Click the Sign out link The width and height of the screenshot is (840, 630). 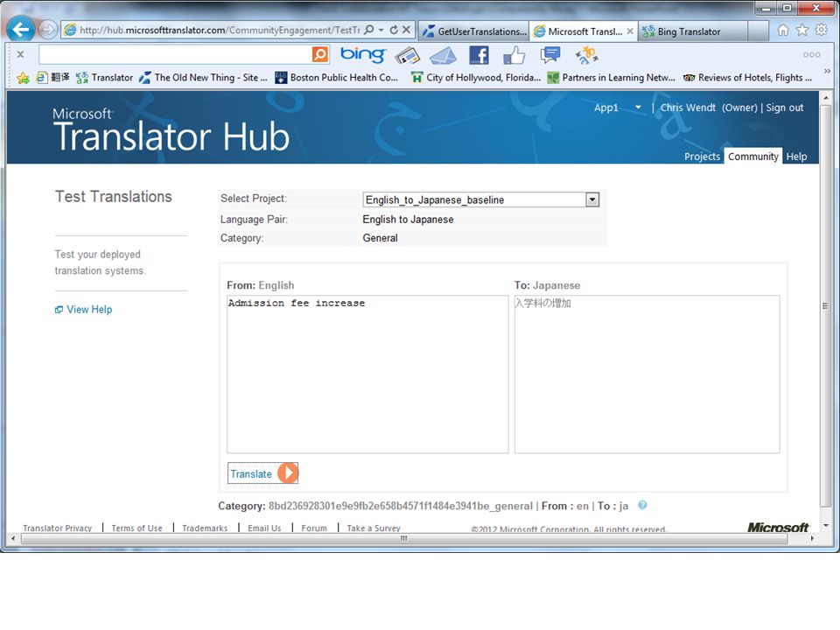[785, 108]
